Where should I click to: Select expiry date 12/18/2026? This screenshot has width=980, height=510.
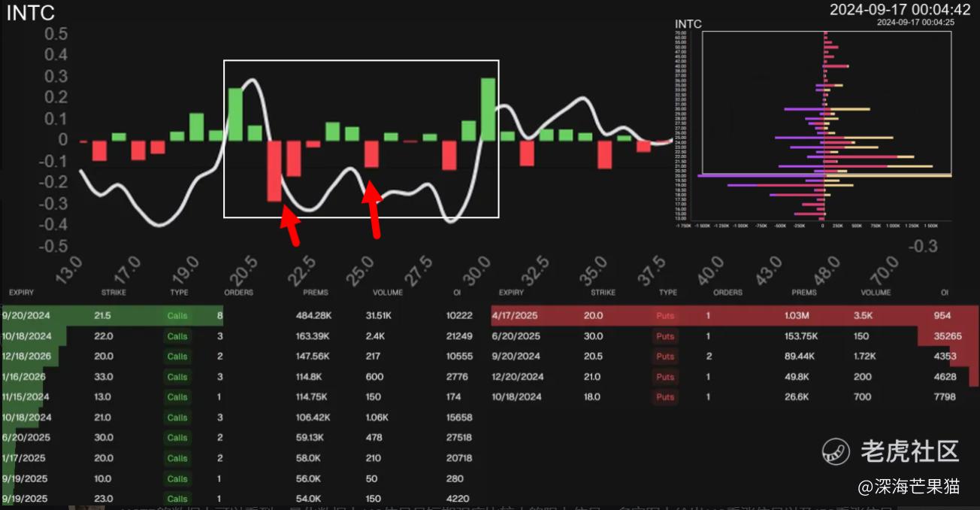[26, 357]
